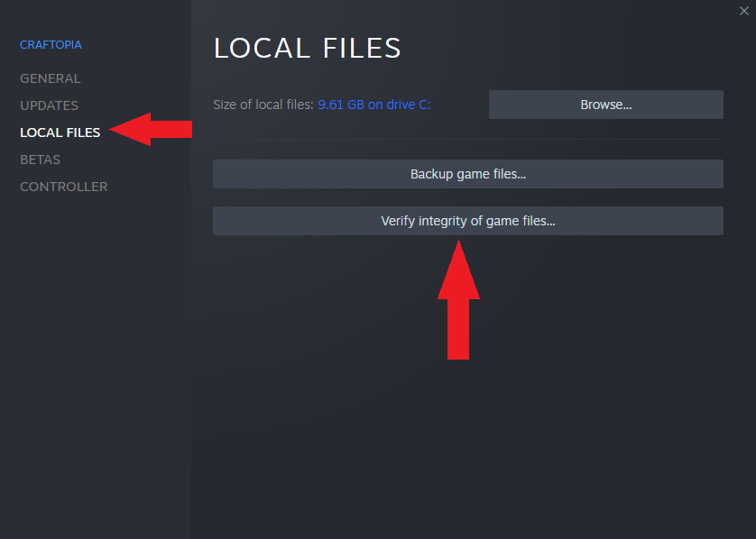
Task: Select LOCAL FILES in the sidebar
Action: [x=60, y=132]
